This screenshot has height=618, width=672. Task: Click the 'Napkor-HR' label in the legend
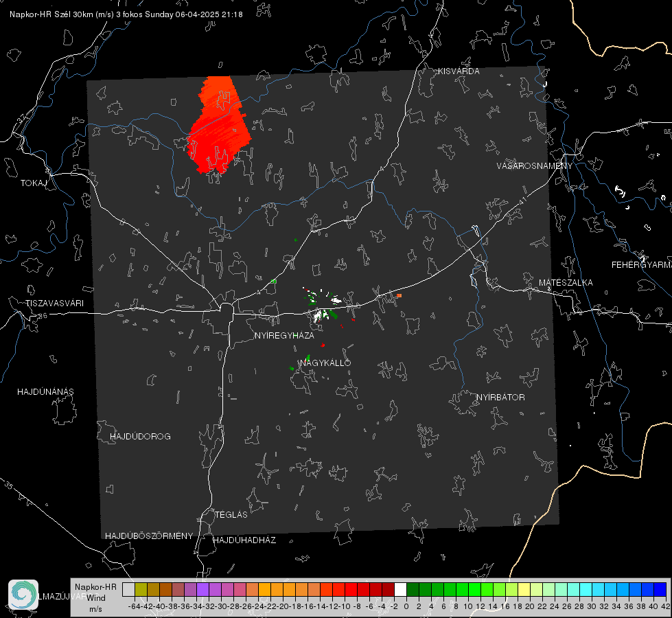click(x=95, y=586)
